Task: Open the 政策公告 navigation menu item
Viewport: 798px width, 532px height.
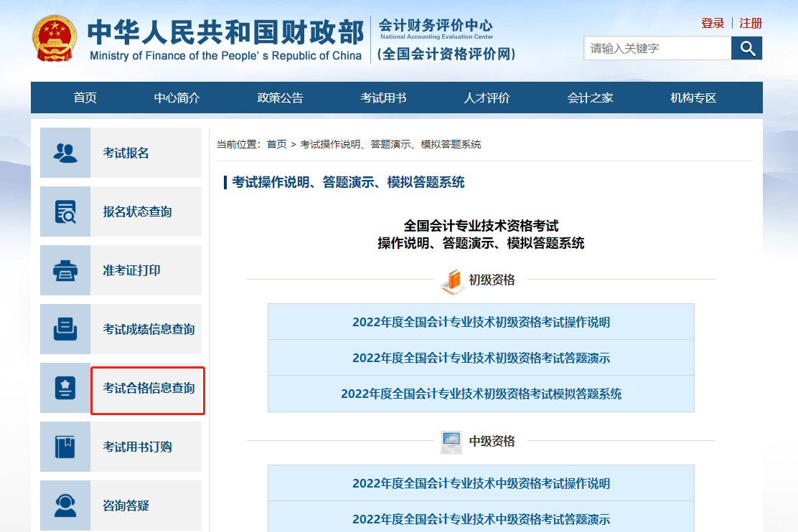Action: click(x=280, y=98)
